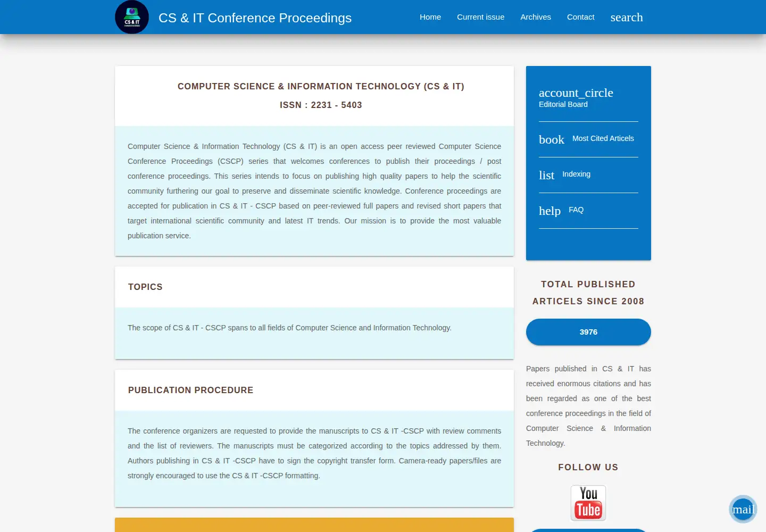The image size is (766, 532).
Task: Open the Archives menu item
Action: point(536,17)
